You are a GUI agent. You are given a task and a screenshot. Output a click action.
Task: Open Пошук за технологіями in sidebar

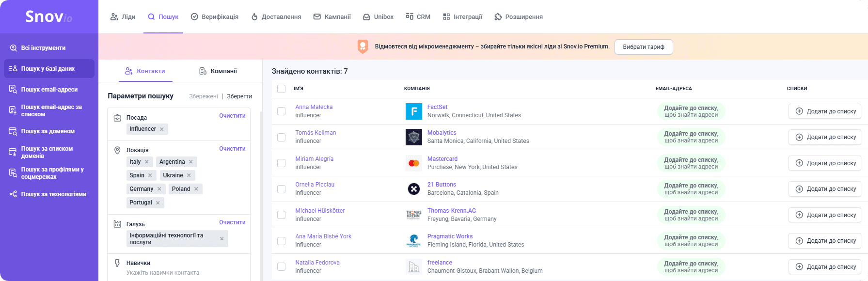click(x=48, y=194)
